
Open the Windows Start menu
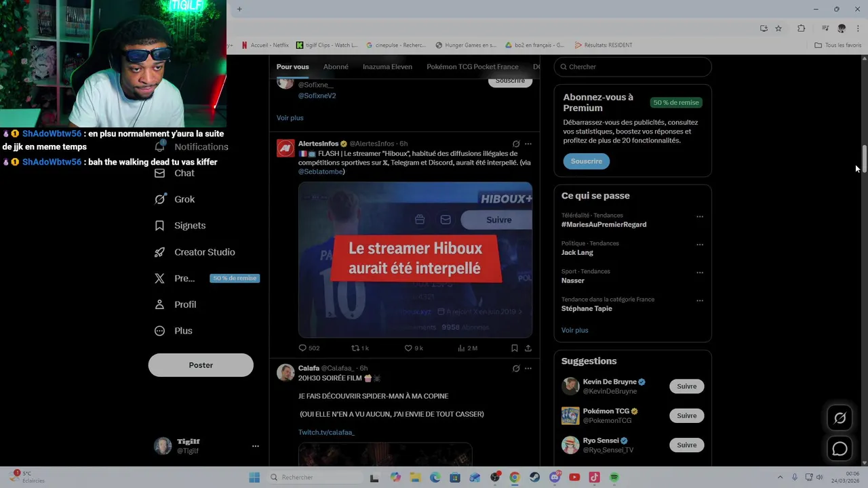(x=254, y=477)
